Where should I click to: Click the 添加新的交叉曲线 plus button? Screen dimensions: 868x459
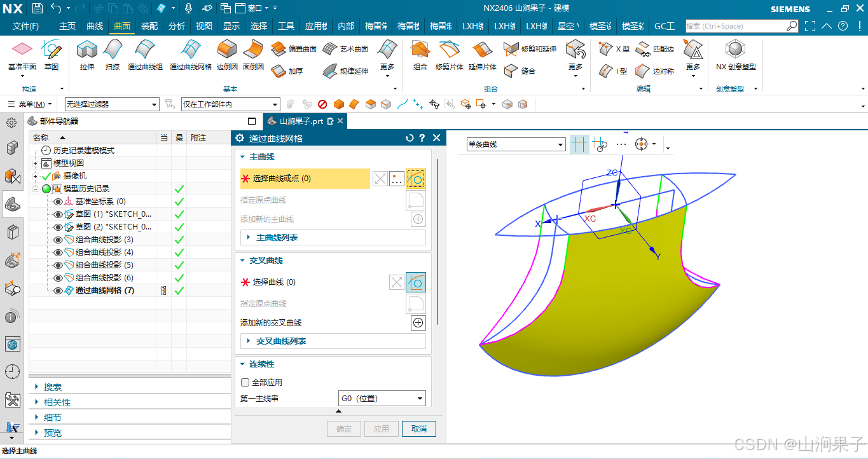tap(418, 323)
